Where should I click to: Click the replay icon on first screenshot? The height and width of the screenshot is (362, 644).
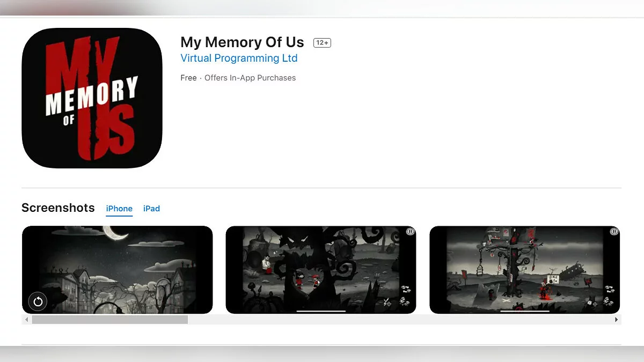(38, 301)
